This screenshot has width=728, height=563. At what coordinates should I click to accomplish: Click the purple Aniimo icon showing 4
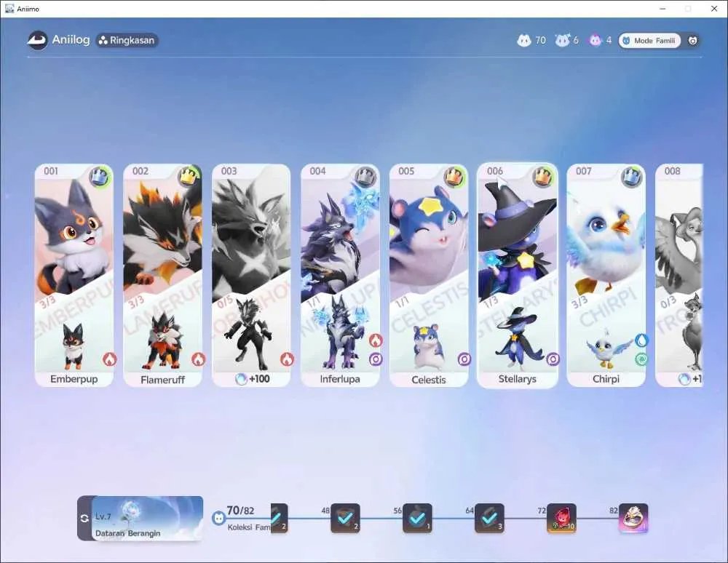pos(596,40)
